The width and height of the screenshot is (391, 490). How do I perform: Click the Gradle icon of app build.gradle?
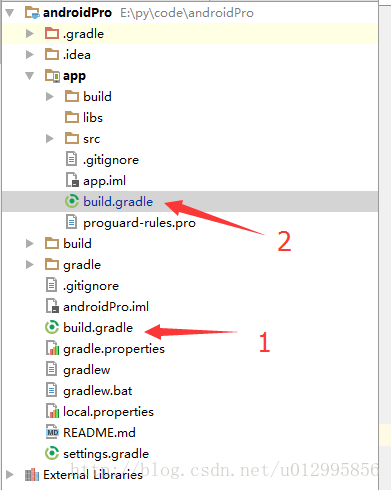coord(72,201)
